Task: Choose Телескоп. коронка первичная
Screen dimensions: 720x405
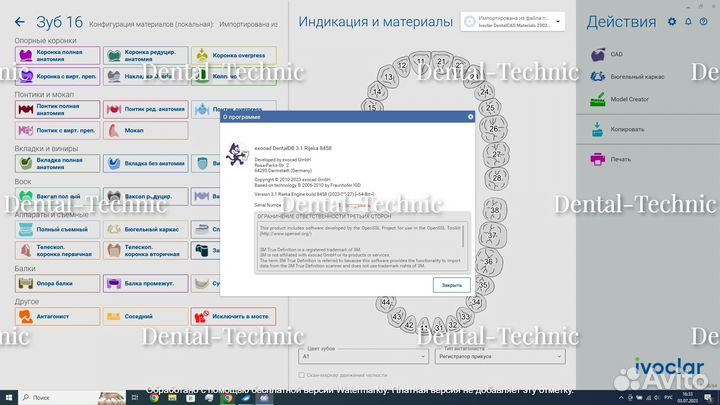Action: click(x=57, y=251)
